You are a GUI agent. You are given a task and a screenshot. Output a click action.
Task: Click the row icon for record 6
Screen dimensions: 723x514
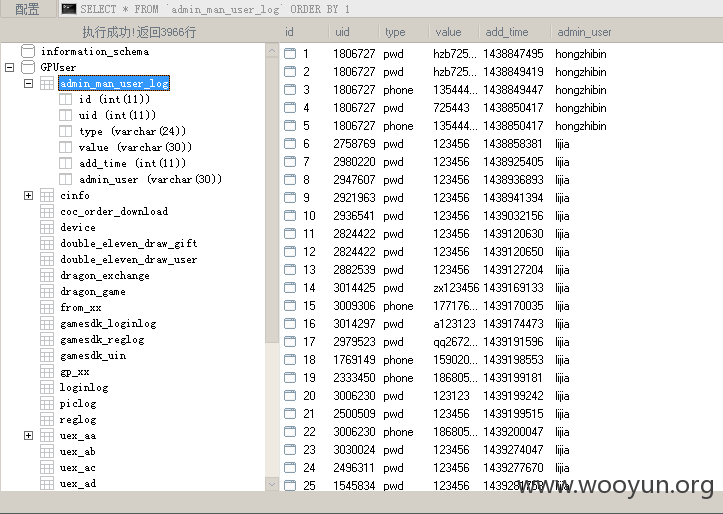pyautogui.click(x=290, y=144)
